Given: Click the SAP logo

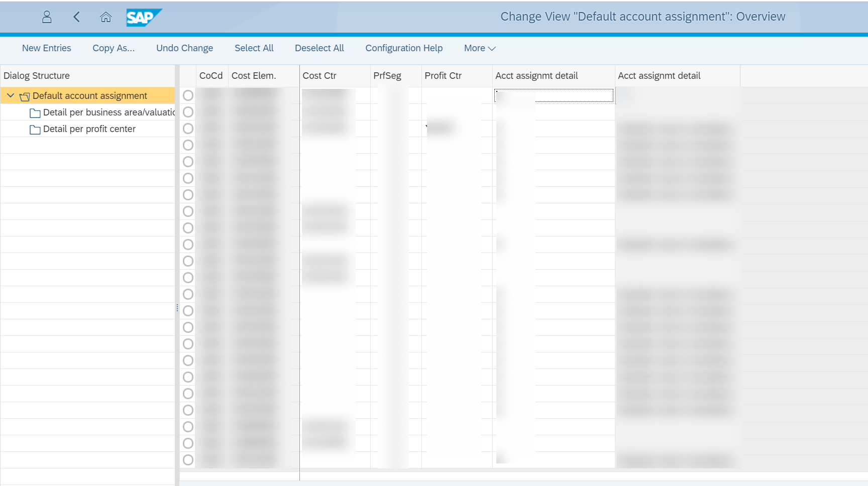Looking at the screenshot, I should (144, 18).
